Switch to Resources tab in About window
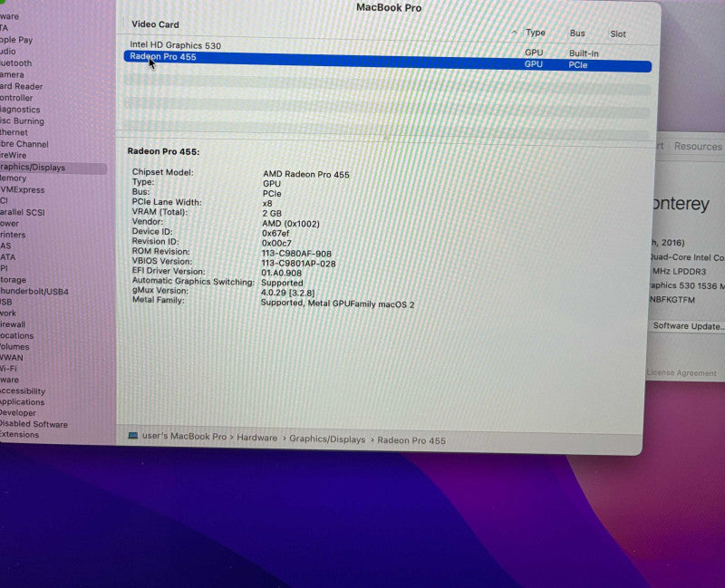This screenshot has width=725, height=588. (x=698, y=146)
